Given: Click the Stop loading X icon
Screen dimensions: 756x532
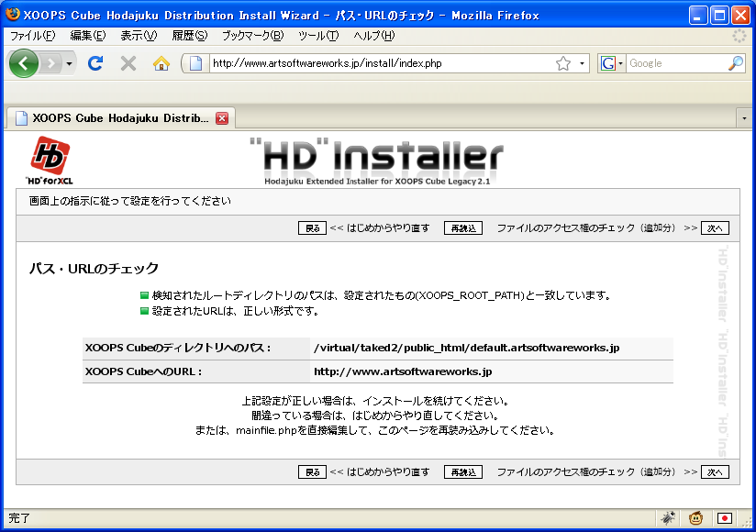Looking at the screenshot, I should point(128,63).
